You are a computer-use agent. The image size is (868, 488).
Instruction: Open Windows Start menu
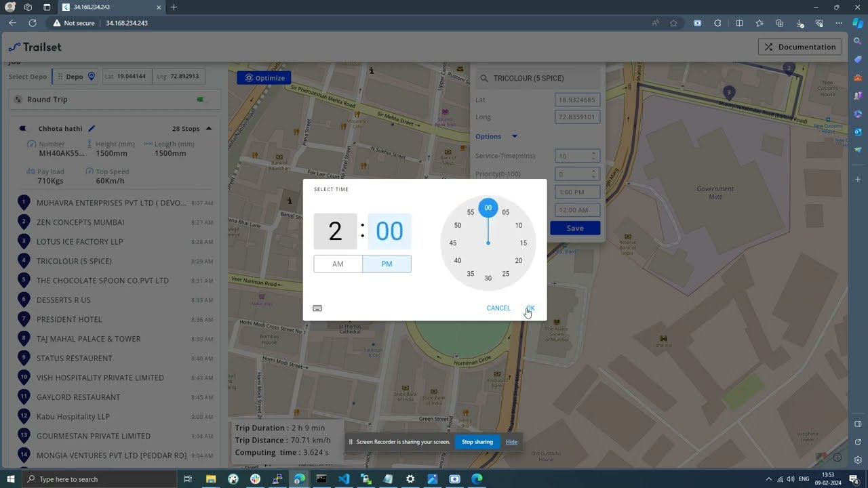(x=11, y=479)
